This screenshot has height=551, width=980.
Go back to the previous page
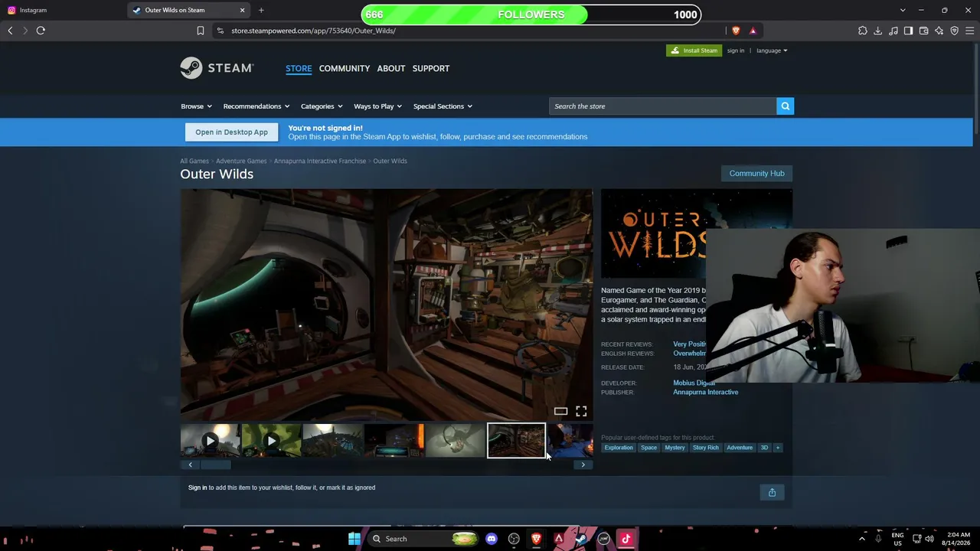coord(10,31)
